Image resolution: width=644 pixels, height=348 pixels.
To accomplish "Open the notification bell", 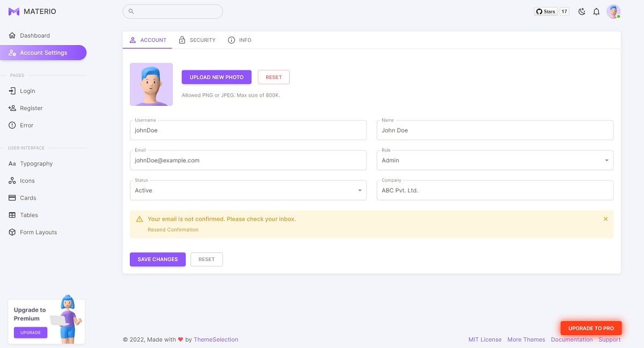I will [x=596, y=11].
